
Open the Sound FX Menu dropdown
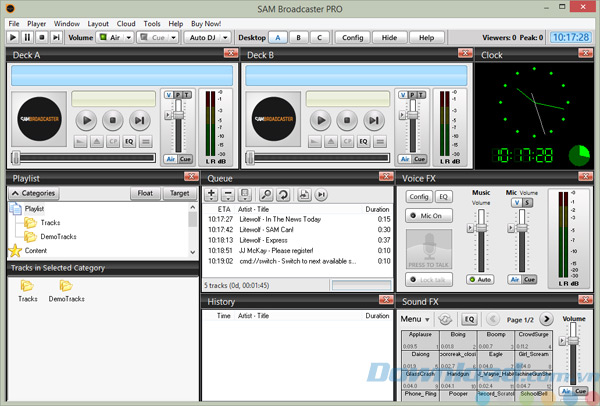[415, 319]
